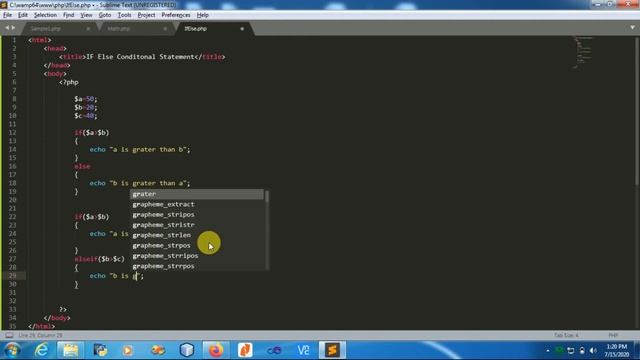Image resolution: width=640 pixels, height=360 pixels.
Task: Show hidden system tray icons
Action: click(x=548, y=351)
